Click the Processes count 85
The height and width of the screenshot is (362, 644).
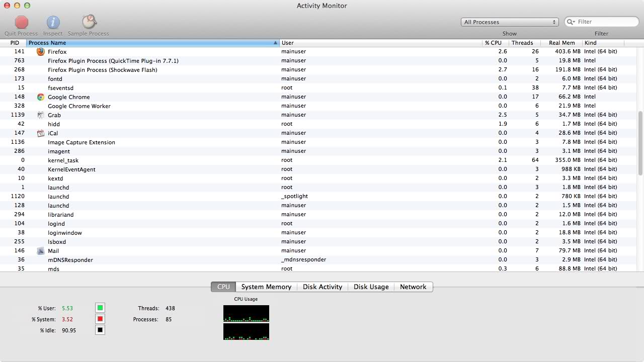tap(169, 319)
